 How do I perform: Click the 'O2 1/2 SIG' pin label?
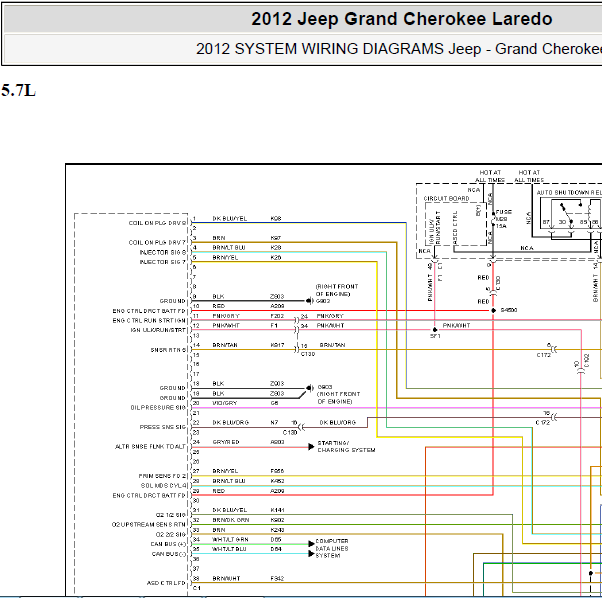click(x=171, y=515)
